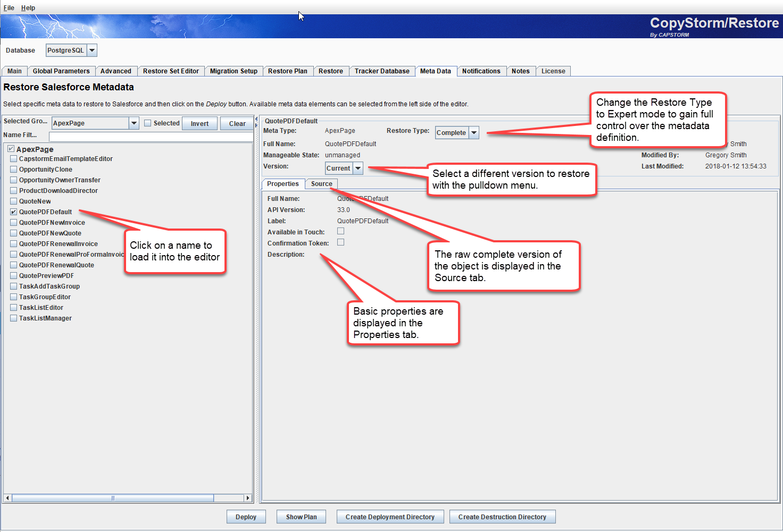Check the CapstormEmailTemplateEditor checkbox
783x532 pixels.
coord(14,159)
